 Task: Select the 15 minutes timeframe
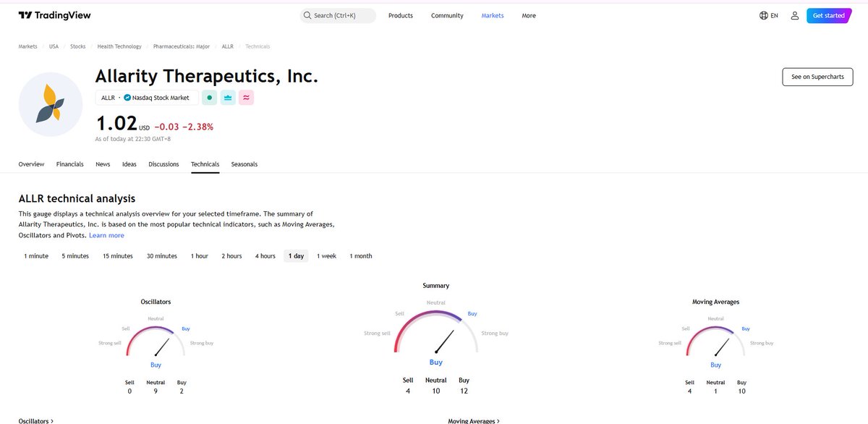pyautogui.click(x=118, y=256)
